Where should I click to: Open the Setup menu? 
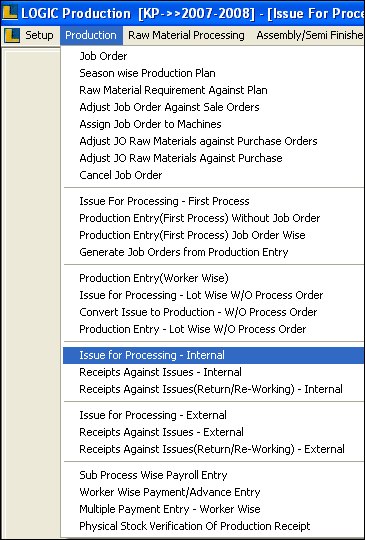pos(39,35)
